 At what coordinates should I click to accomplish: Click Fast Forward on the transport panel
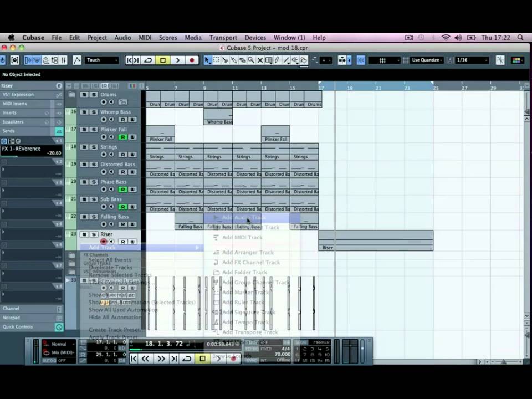[161, 359]
